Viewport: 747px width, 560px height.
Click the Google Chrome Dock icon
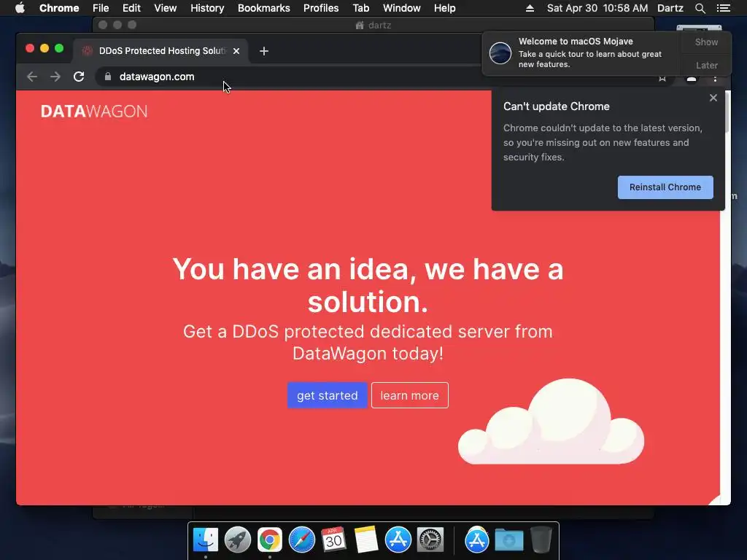(270, 540)
